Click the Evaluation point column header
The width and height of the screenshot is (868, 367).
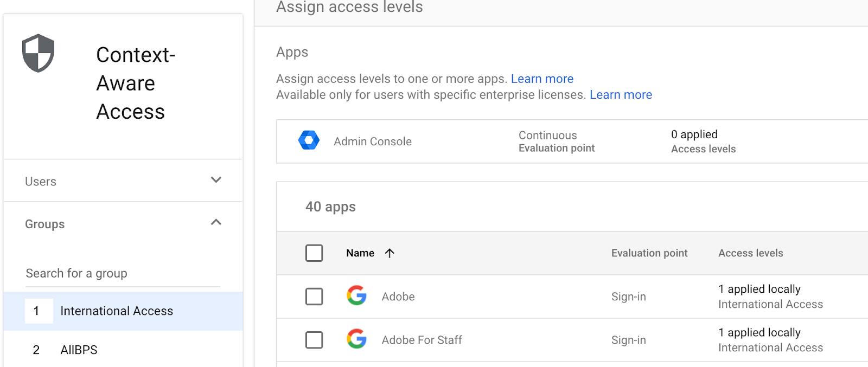[649, 253]
